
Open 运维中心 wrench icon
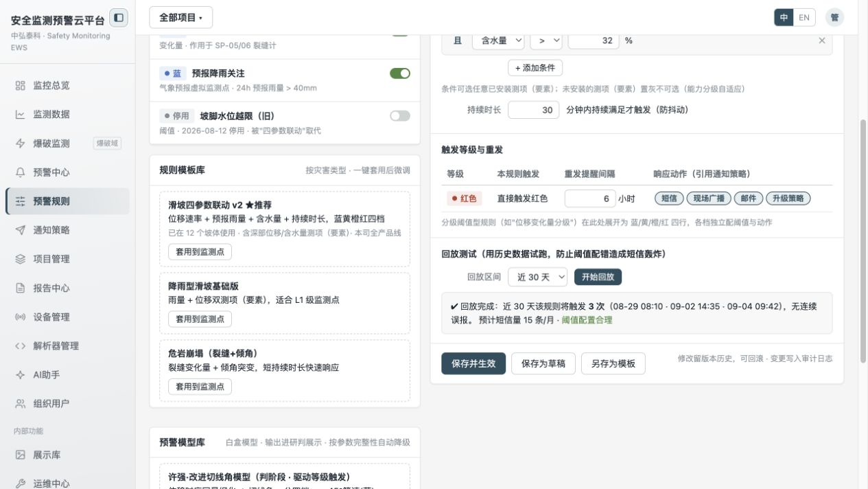coord(21,484)
